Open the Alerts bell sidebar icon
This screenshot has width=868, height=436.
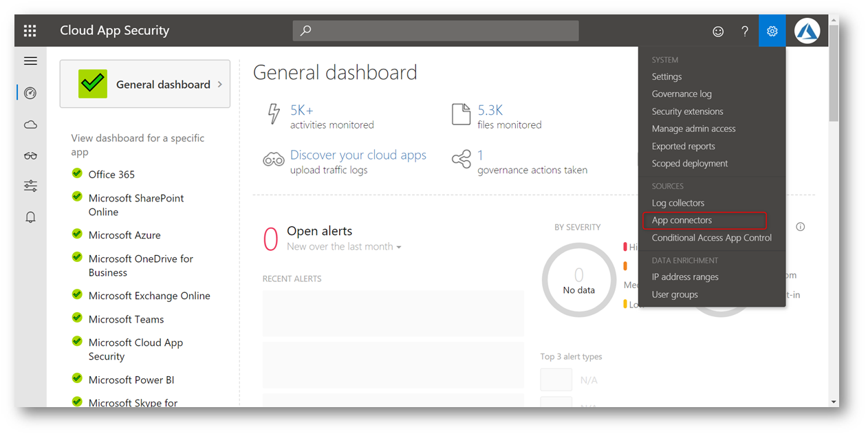pyautogui.click(x=30, y=217)
